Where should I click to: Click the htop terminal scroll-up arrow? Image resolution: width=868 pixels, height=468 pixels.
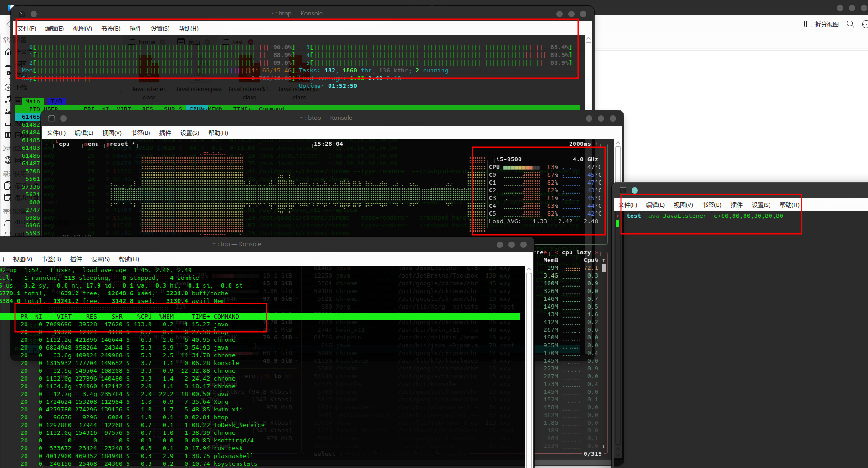[x=588, y=39]
